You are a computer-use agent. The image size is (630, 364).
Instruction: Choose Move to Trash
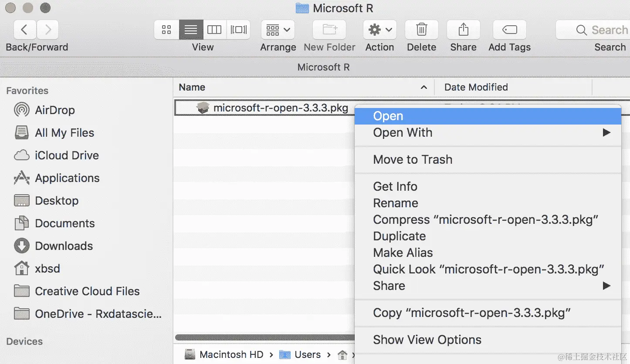[x=488, y=160]
